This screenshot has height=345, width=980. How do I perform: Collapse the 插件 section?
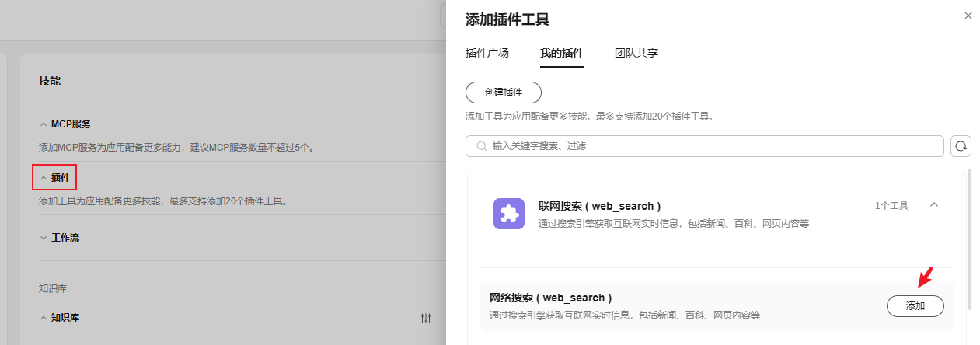pos(44,178)
